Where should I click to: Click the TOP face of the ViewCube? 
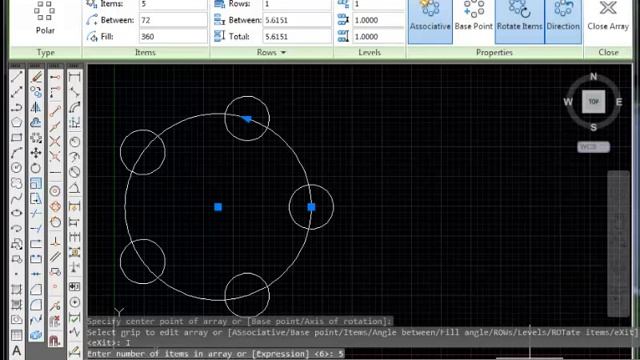[593, 102]
